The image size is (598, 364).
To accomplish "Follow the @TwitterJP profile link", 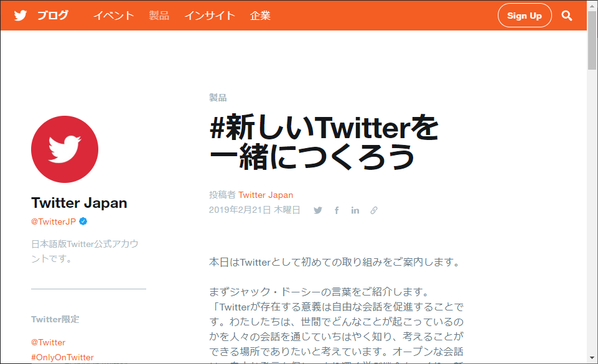I will tap(53, 222).
